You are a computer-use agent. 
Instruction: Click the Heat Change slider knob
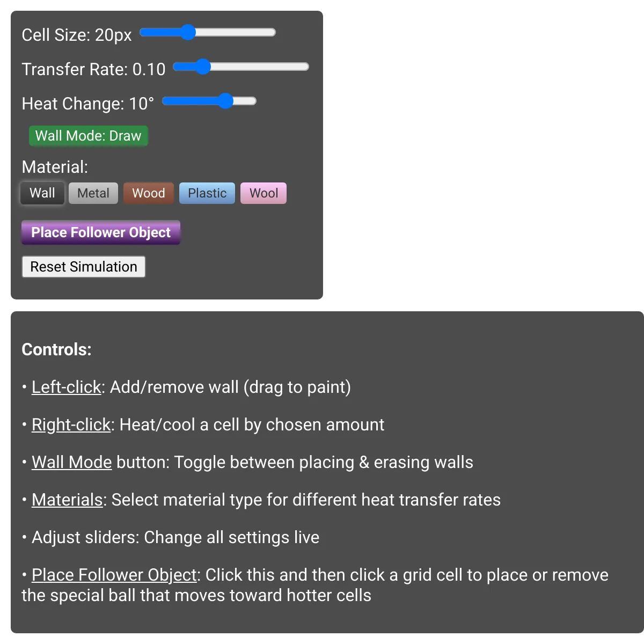(x=225, y=101)
